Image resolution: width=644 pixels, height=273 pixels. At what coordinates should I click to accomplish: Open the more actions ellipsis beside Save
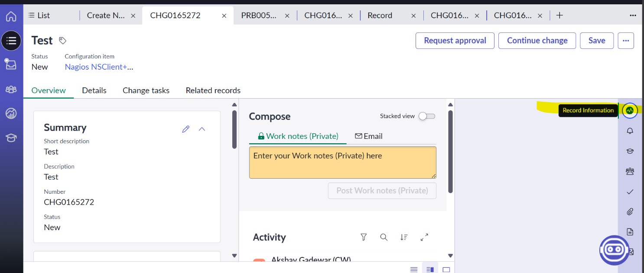click(625, 41)
